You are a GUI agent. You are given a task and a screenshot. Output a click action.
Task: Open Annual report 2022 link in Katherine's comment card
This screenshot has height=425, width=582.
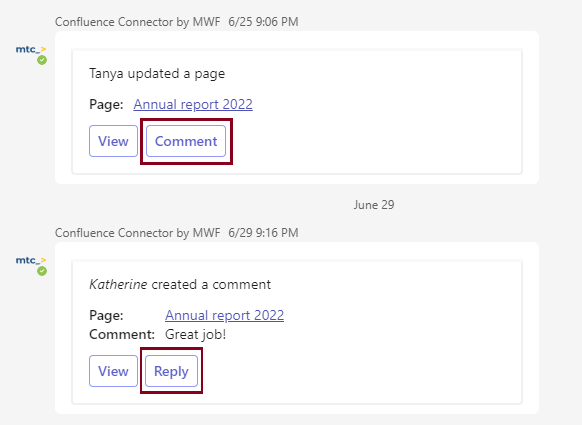225,315
